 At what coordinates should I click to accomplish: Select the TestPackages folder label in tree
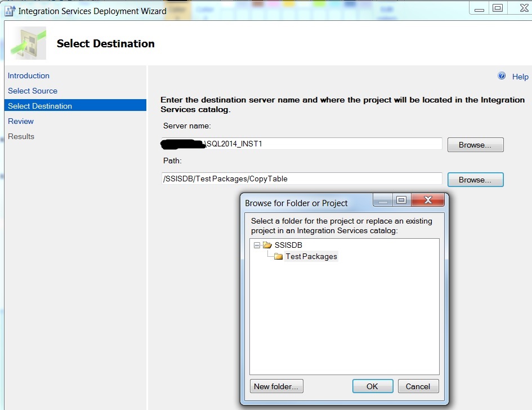click(311, 256)
